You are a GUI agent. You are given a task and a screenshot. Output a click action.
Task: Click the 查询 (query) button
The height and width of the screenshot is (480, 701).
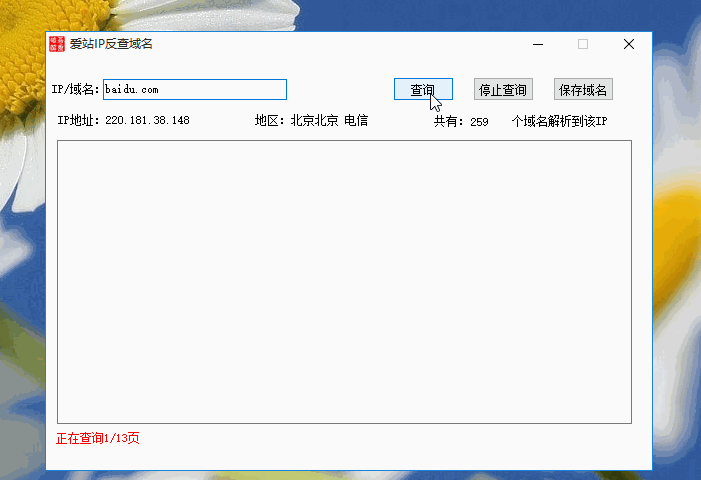pos(423,89)
